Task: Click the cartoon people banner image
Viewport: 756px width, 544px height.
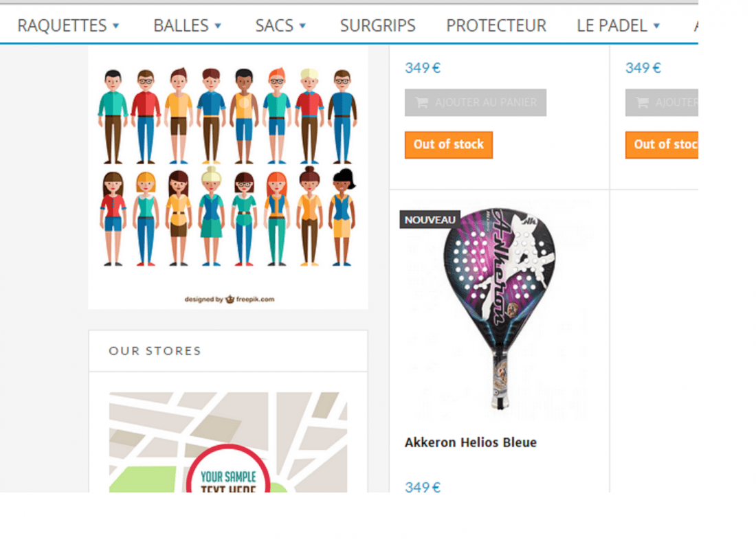Action: coord(228,179)
